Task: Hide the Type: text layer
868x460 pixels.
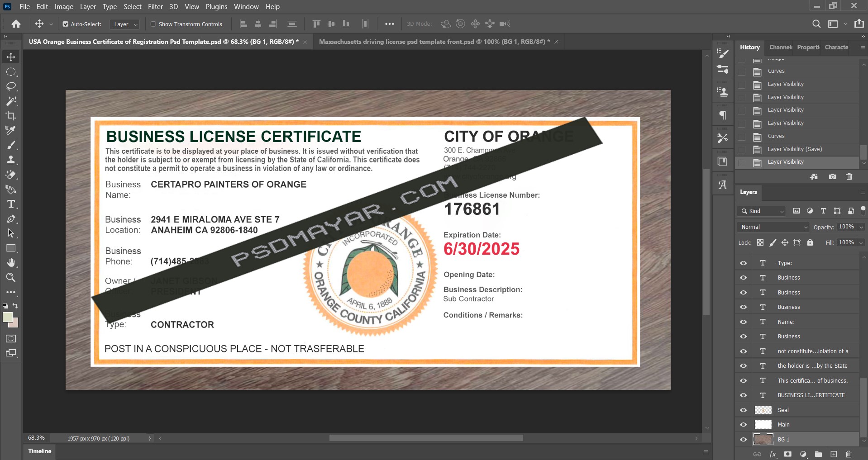Action: tap(743, 263)
